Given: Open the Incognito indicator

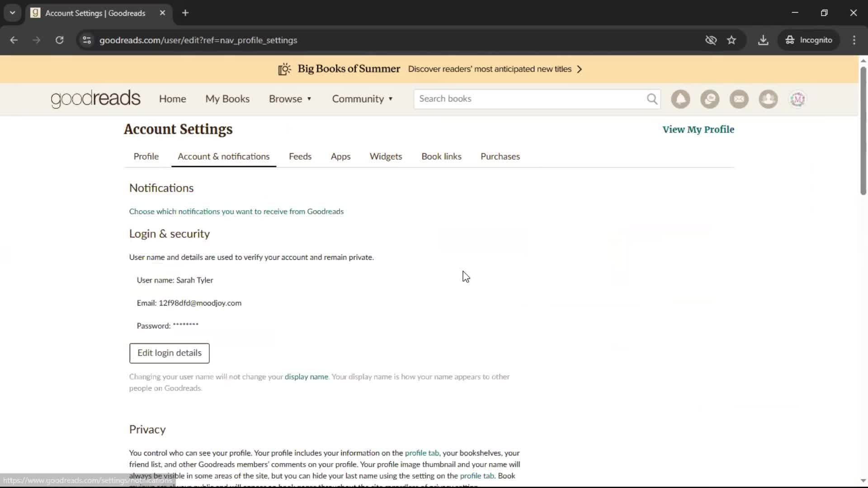Looking at the screenshot, I should [x=809, y=40].
